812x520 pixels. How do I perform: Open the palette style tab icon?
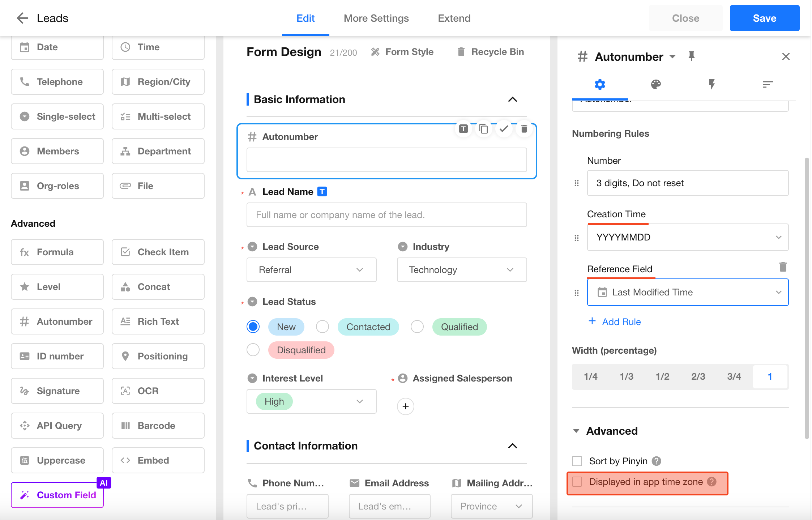point(656,85)
